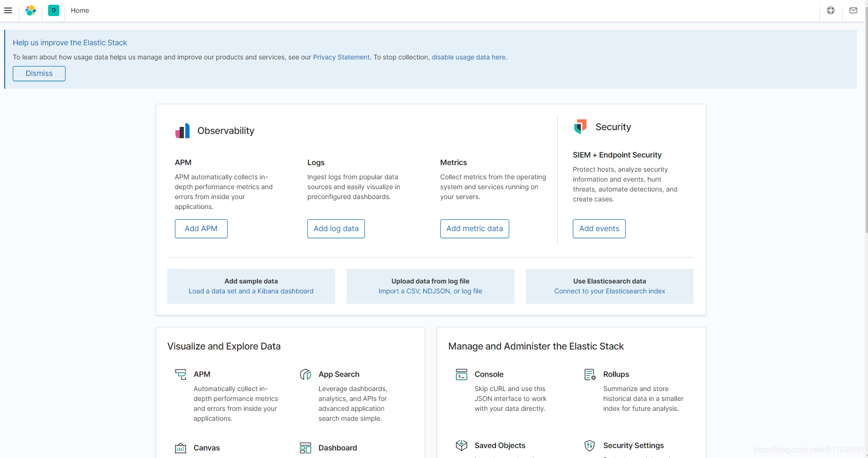This screenshot has width=868, height=458.
Task: Open the Saved Objects title link
Action: click(500, 446)
